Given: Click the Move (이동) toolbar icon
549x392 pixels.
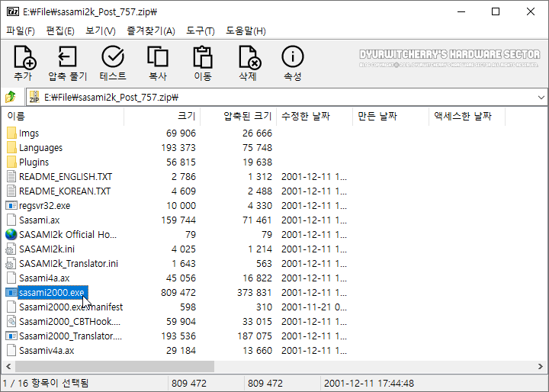Looking at the screenshot, I should coord(203,56).
